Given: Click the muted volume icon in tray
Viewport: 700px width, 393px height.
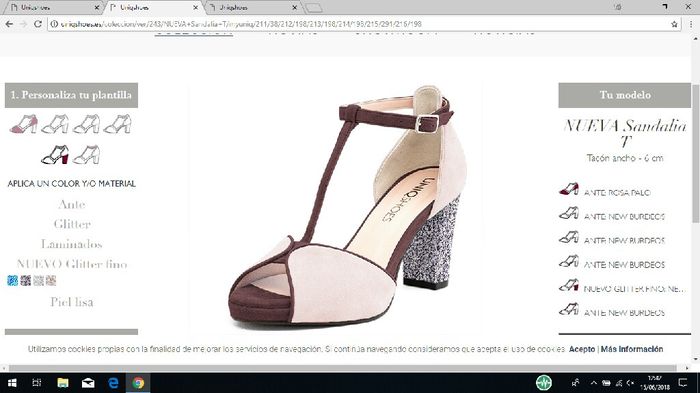Looking at the screenshot, I should pos(630,383).
